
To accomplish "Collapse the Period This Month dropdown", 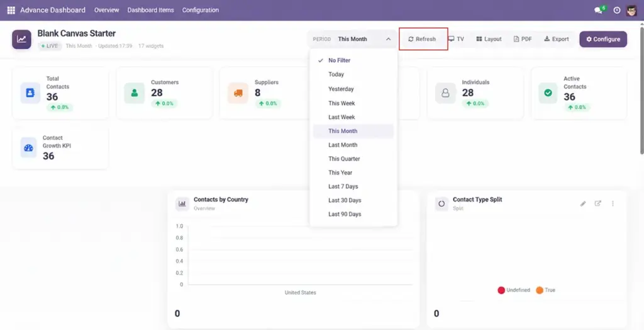I will coord(352,39).
